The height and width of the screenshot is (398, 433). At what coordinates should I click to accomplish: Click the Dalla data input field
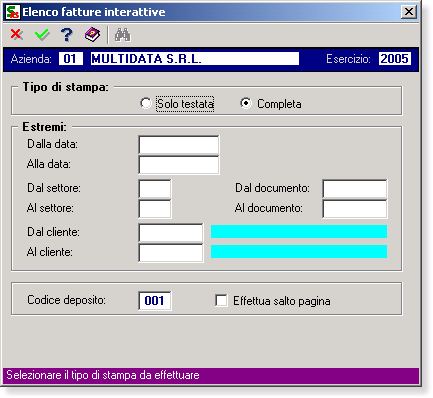click(179, 145)
